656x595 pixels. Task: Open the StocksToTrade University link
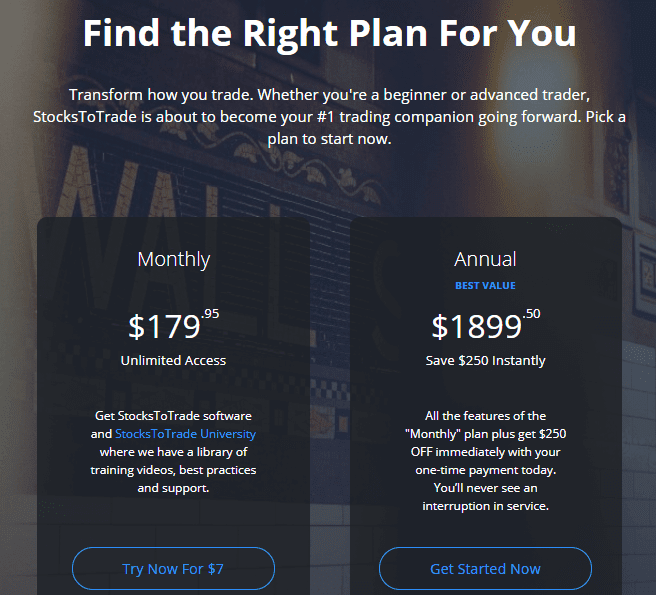point(185,434)
